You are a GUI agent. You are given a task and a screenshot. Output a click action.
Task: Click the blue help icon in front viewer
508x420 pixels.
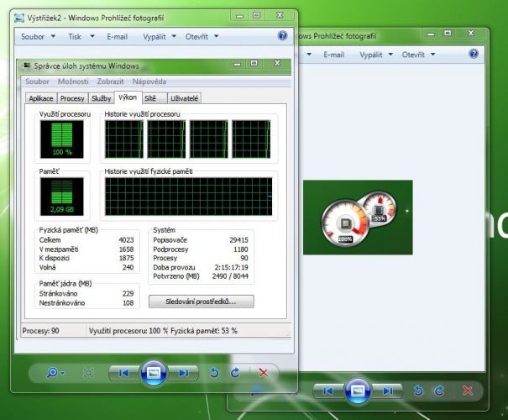[x=282, y=35]
